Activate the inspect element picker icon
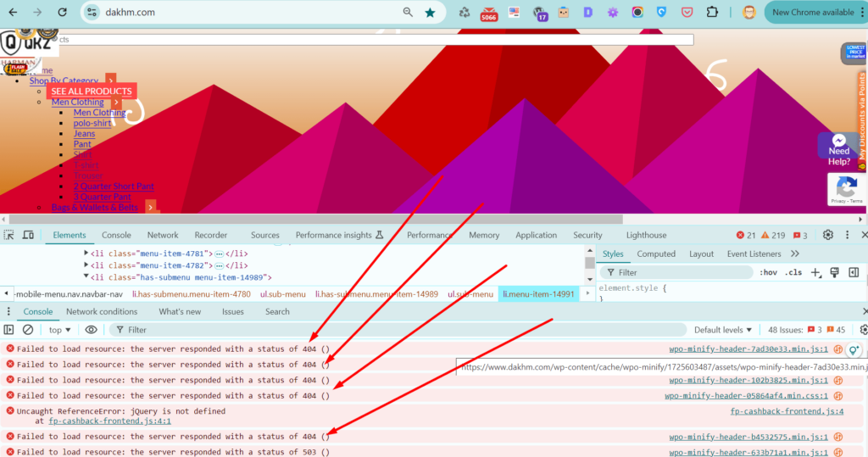 point(8,235)
